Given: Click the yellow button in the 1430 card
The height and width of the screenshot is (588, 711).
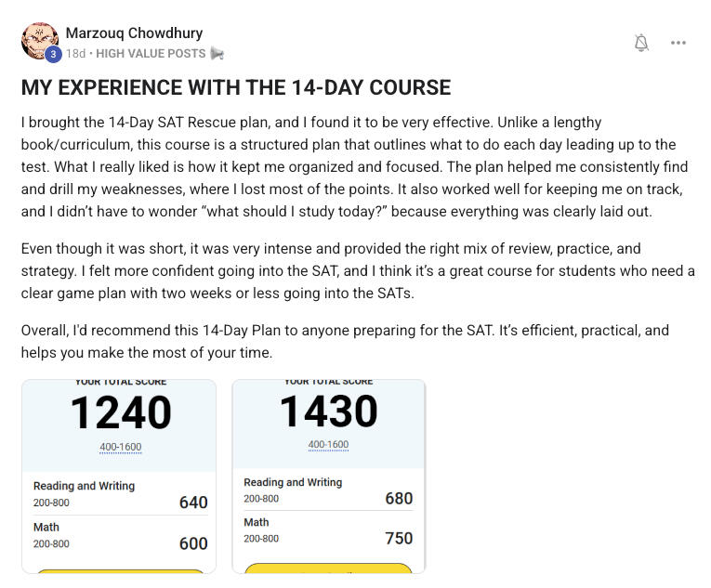Looking at the screenshot, I should (x=328, y=568).
